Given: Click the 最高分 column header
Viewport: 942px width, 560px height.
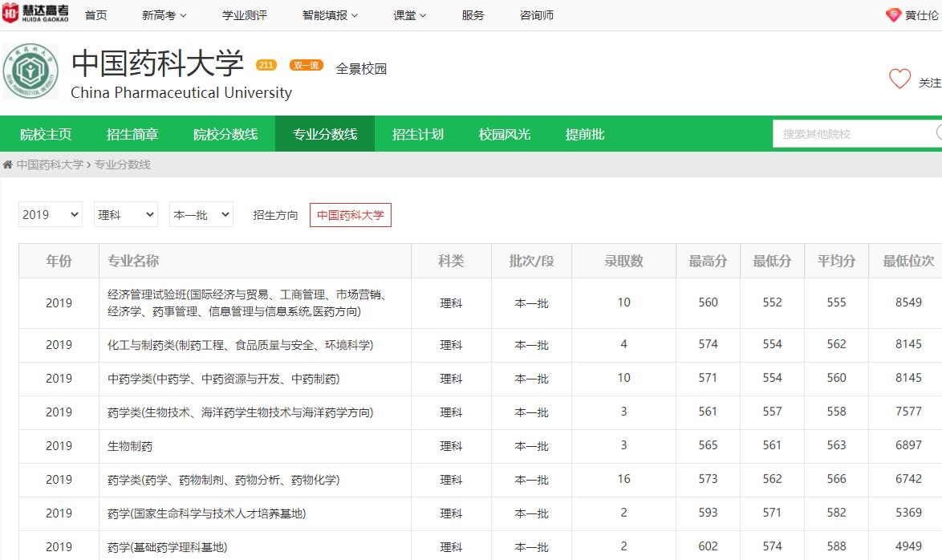Looking at the screenshot, I should click(x=708, y=261).
